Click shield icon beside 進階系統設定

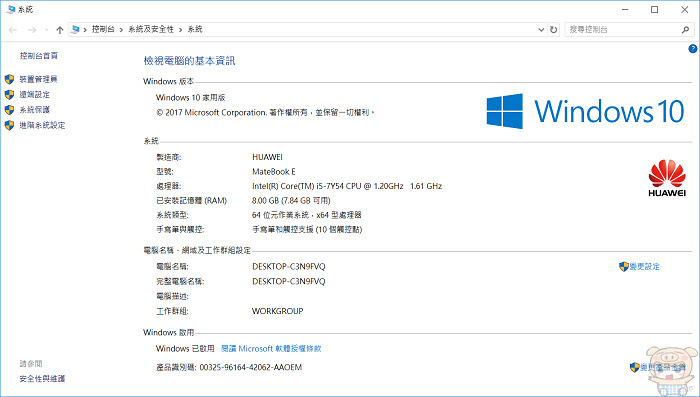9,125
